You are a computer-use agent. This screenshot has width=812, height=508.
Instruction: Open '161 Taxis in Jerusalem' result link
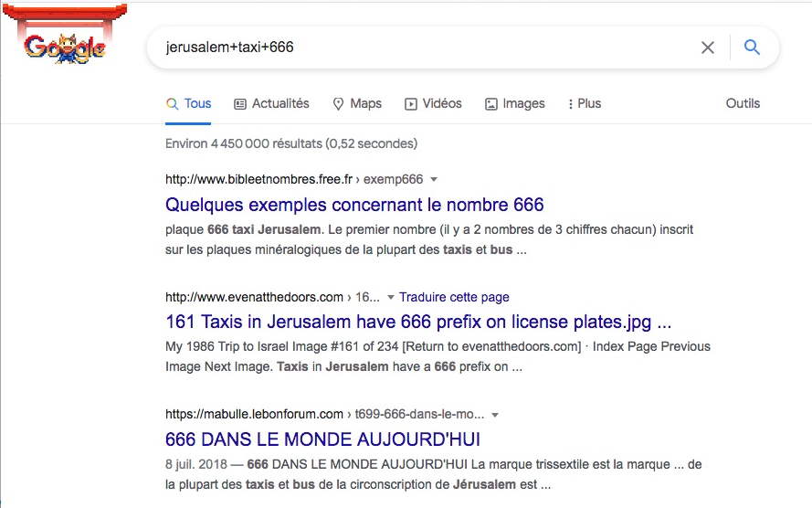pos(418,323)
